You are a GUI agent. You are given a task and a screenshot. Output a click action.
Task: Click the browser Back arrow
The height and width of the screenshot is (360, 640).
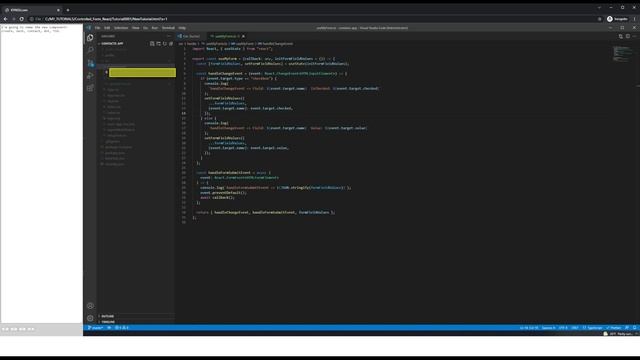[x=6, y=19]
